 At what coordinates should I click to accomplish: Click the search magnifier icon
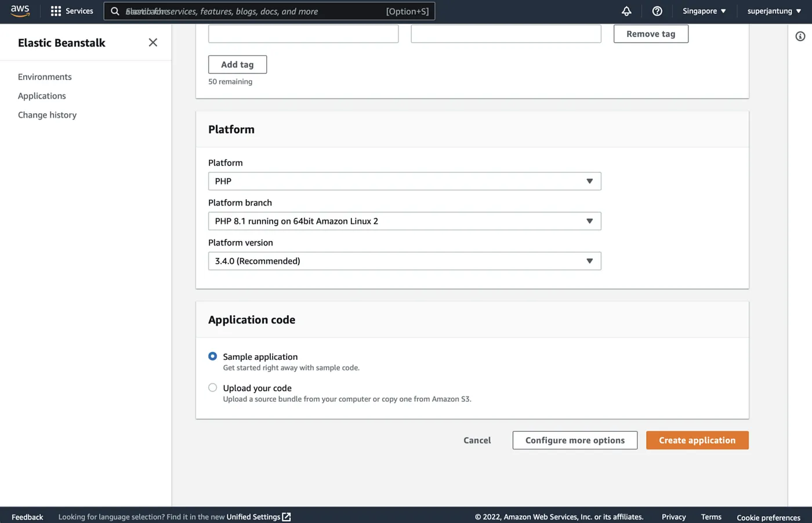click(x=115, y=11)
